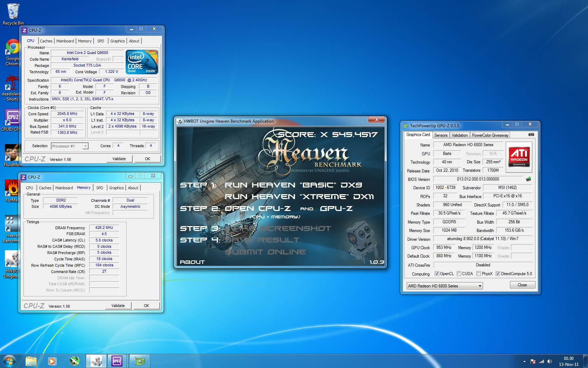Show hidden tray icons arrow
This screenshot has height=368, width=588.
(x=524, y=361)
